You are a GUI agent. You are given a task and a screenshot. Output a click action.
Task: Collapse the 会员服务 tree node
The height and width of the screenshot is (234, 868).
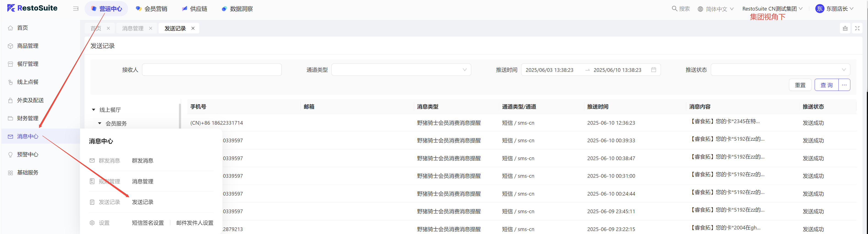click(100, 123)
